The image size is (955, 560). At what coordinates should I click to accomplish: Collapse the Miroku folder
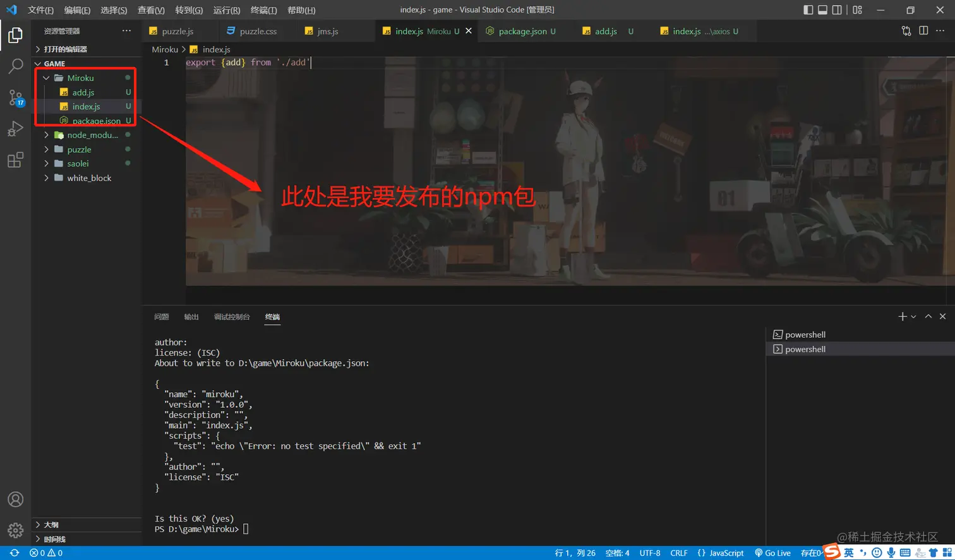click(x=87, y=78)
